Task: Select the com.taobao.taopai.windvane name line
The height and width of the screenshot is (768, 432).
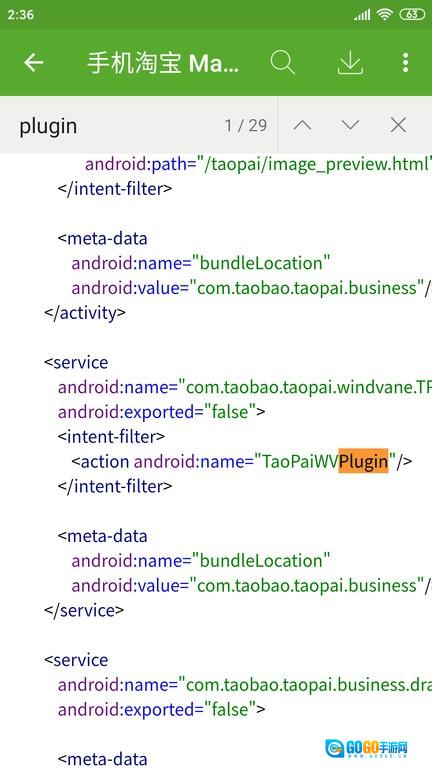Action: [x=244, y=387]
